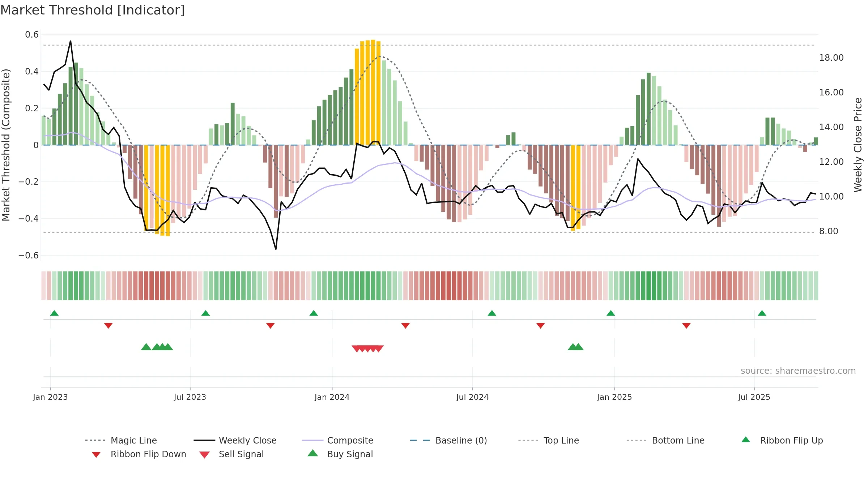The width and height of the screenshot is (868, 488).
Task: Toggle the Baseline (0) legend entry
Action: click(x=448, y=440)
